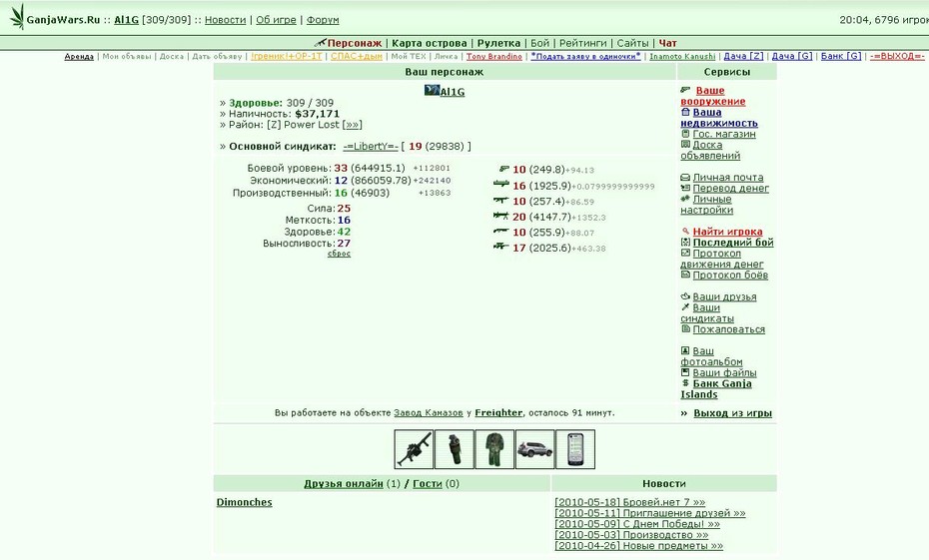Open news item Бровей.нет 7
This screenshot has width=929, height=560.
[629, 502]
